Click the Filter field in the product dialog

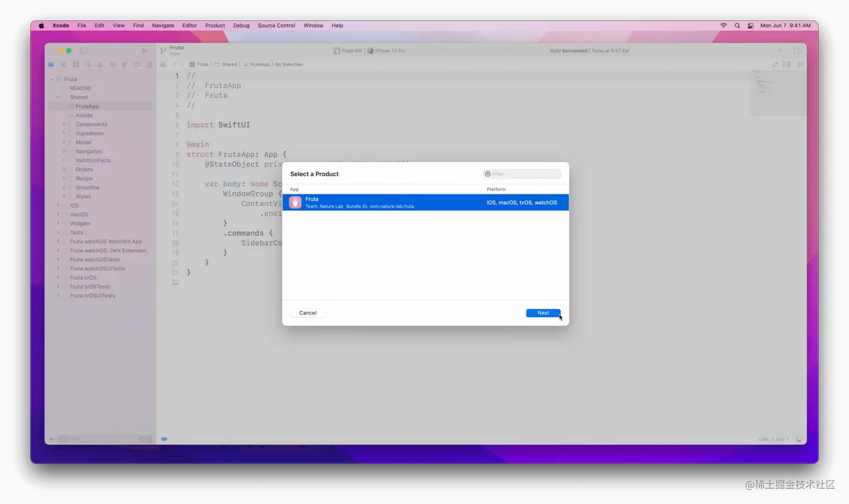(x=522, y=174)
